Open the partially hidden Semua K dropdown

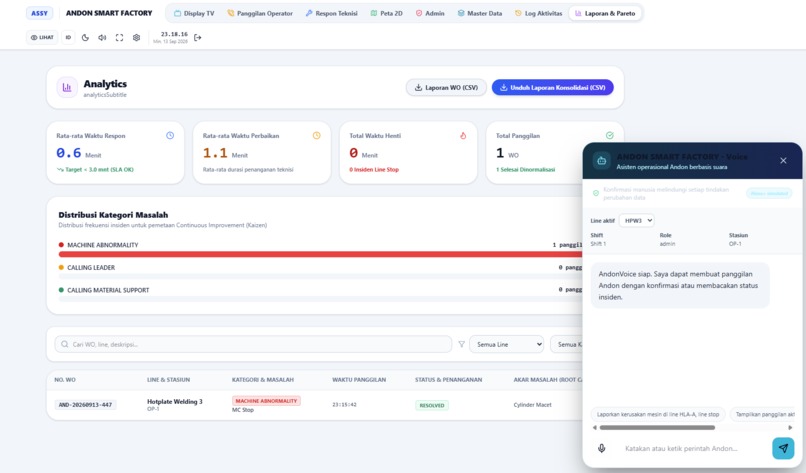coord(566,344)
